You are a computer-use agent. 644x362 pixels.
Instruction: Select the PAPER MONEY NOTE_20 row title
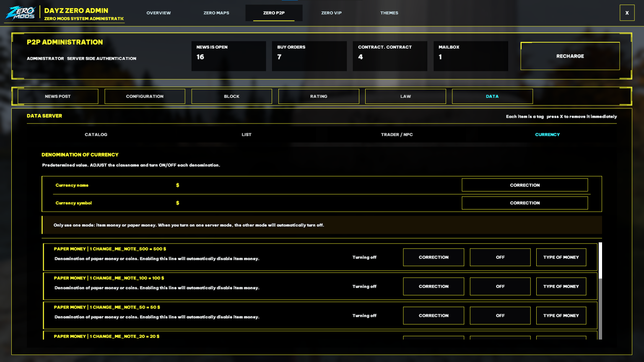(106, 336)
